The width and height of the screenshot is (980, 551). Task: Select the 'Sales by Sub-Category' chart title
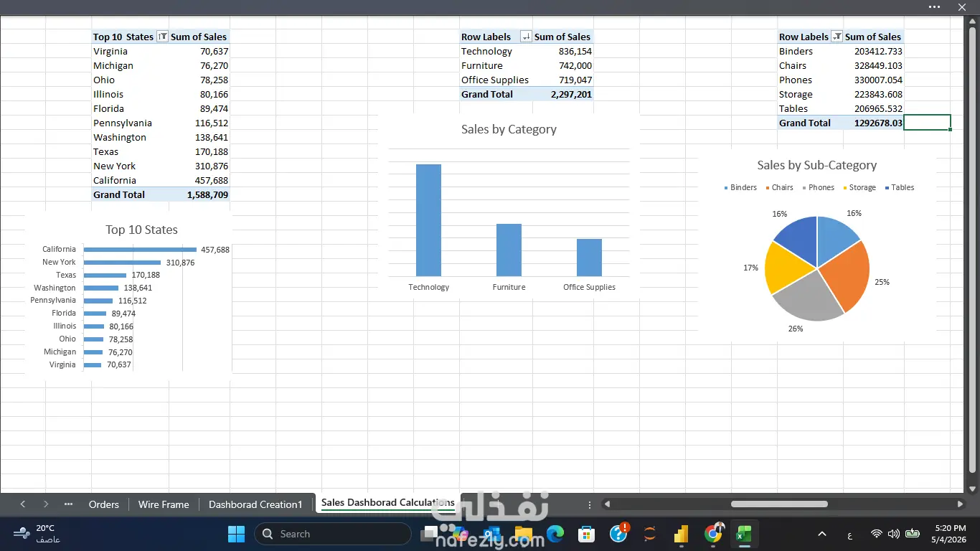pyautogui.click(x=817, y=165)
